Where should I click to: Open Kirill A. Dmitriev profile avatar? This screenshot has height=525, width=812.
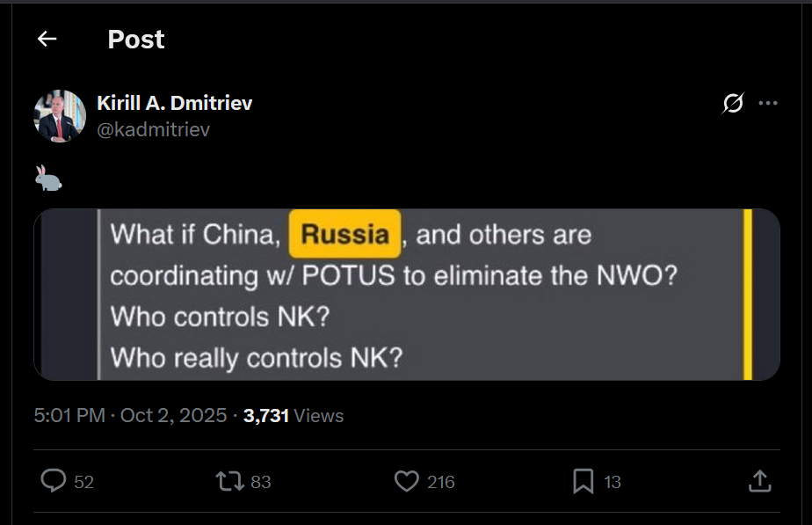[60, 115]
